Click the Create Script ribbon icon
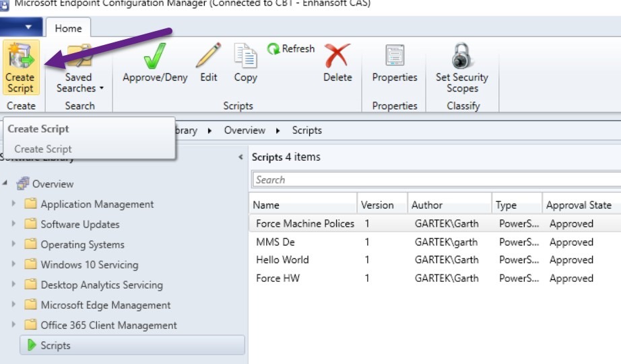Image resolution: width=621 pixels, height=364 pixels. click(21, 57)
